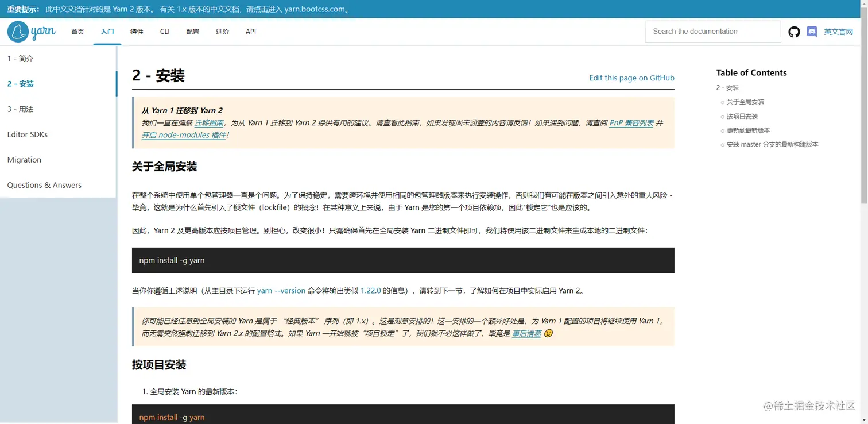Open the 事后诸葛 link
Image resolution: width=868 pixels, height=424 pixels.
pyautogui.click(x=526, y=333)
